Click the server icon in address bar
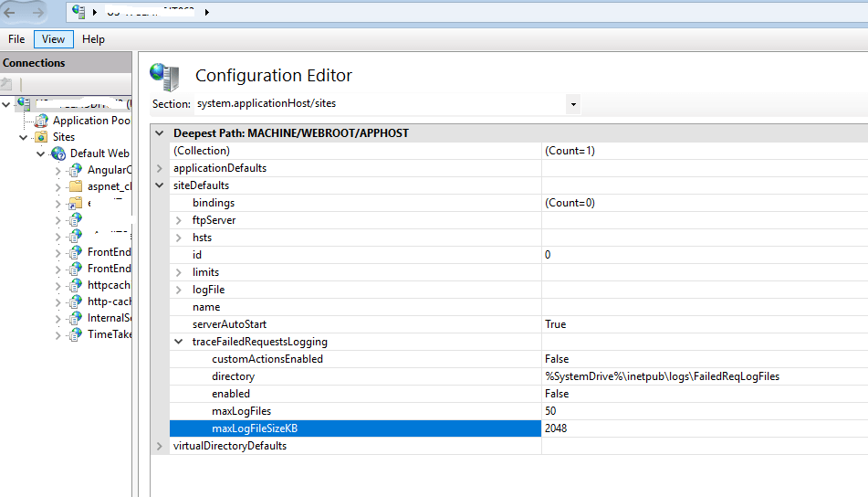 [78, 12]
